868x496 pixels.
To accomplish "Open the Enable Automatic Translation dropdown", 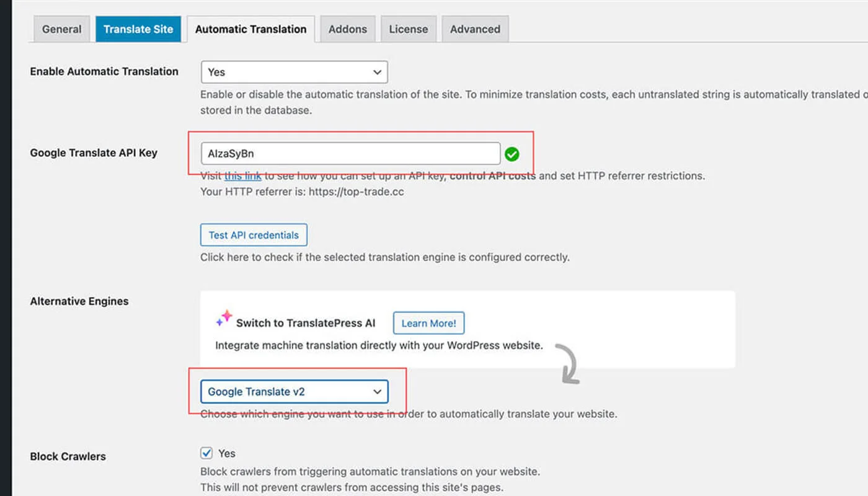I will point(294,72).
